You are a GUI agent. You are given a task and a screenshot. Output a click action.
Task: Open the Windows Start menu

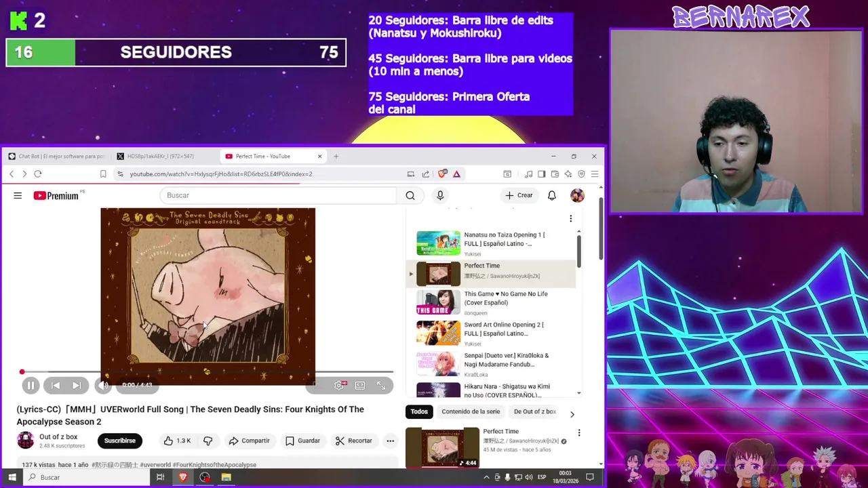point(12,477)
